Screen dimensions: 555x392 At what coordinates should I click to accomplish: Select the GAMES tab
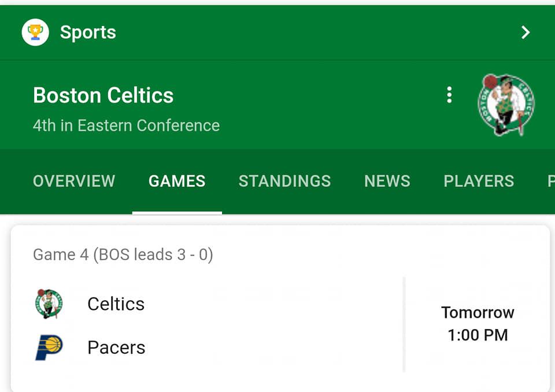point(177,181)
